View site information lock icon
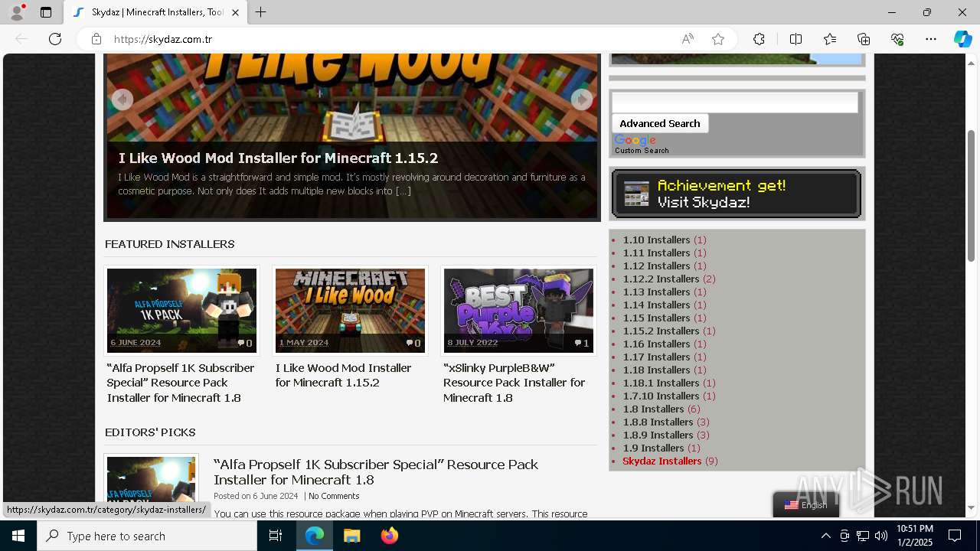 tap(96, 39)
